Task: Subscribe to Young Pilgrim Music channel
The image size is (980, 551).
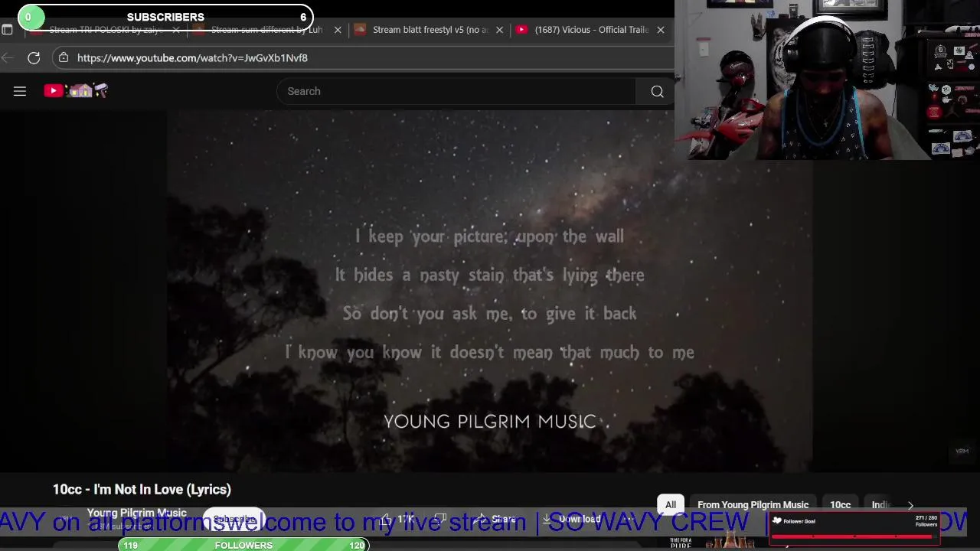Action: tap(234, 520)
